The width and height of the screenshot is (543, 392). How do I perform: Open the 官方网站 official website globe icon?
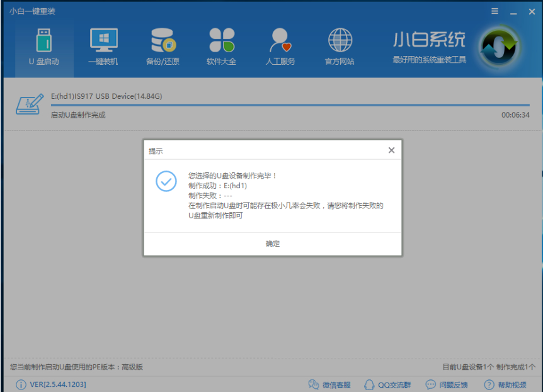point(340,40)
